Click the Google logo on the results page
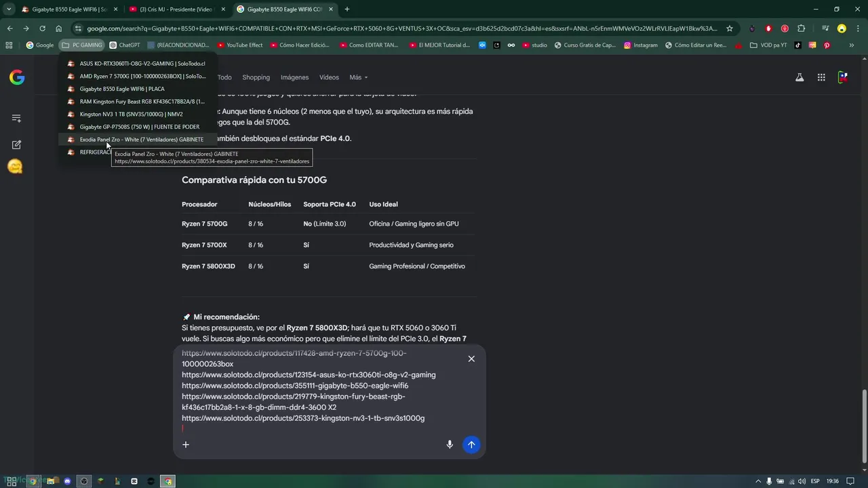The image size is (868, 488). [17, 77]
